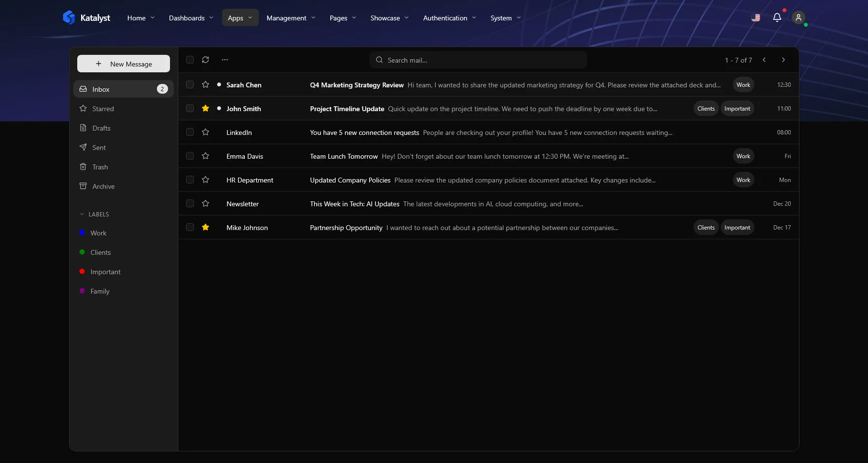Open the Sent folder

point(99,147)
